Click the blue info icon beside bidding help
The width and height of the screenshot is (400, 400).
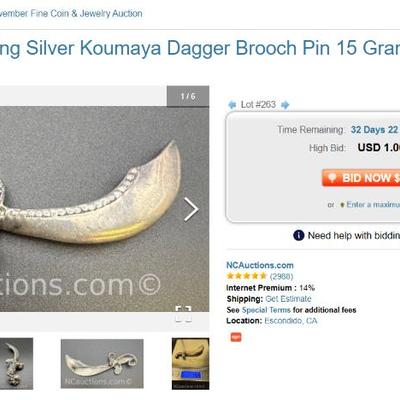click(299, 235)
